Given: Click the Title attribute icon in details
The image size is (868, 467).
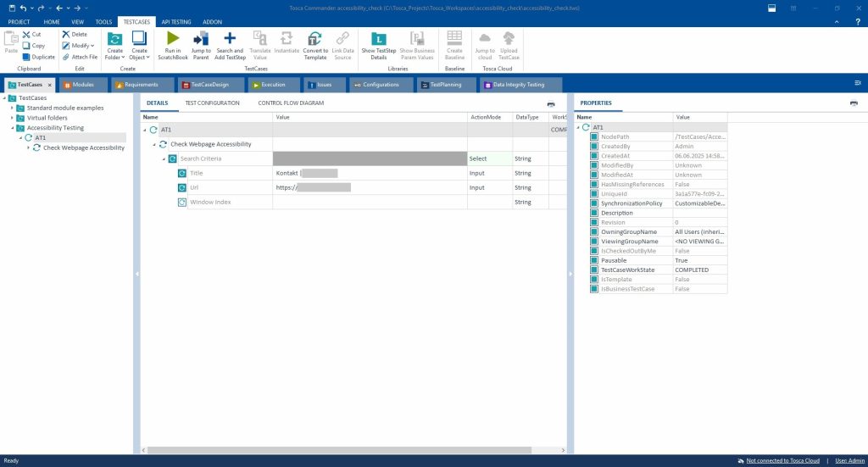Looking at the screenshot, I should click(x=182, y=173).
